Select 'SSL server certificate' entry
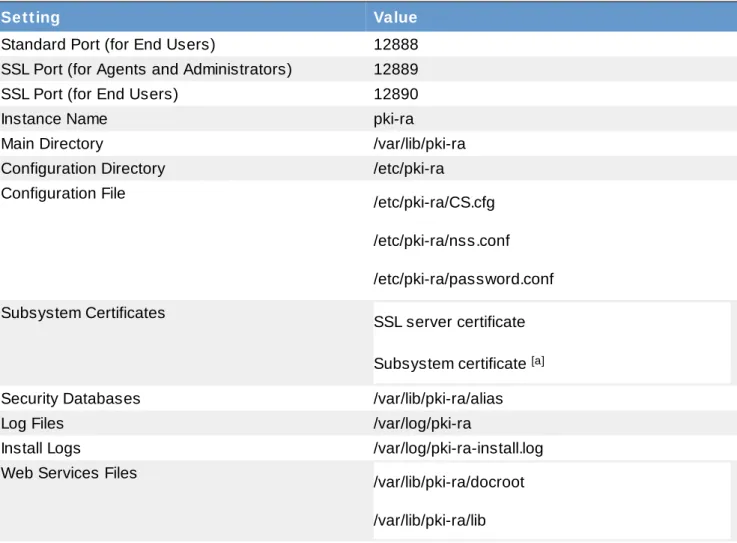Viewport: 737px width, 543px height. (449, 322)
